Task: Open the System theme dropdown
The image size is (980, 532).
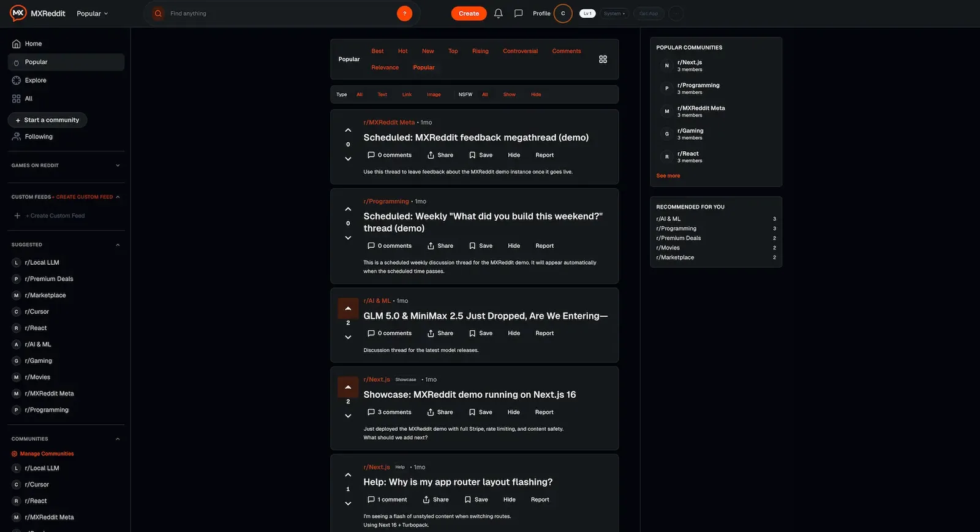Action: (x=614, y=13)
